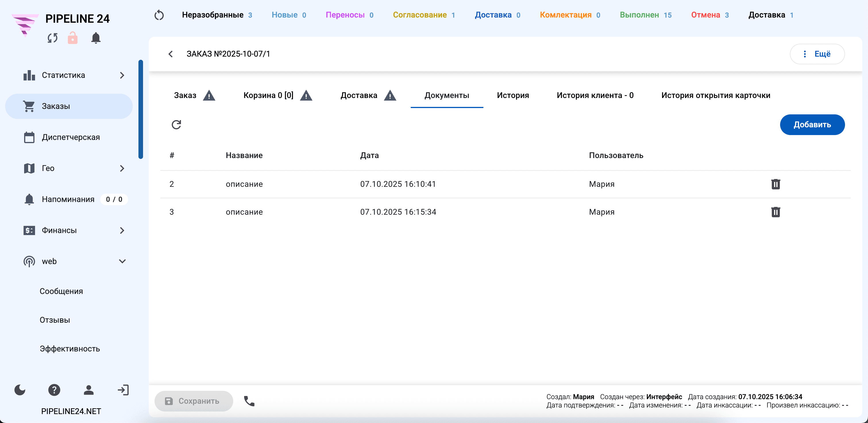
Task: Open Отзывы under web
Action: pyautogui.click(x=55, y=320)
